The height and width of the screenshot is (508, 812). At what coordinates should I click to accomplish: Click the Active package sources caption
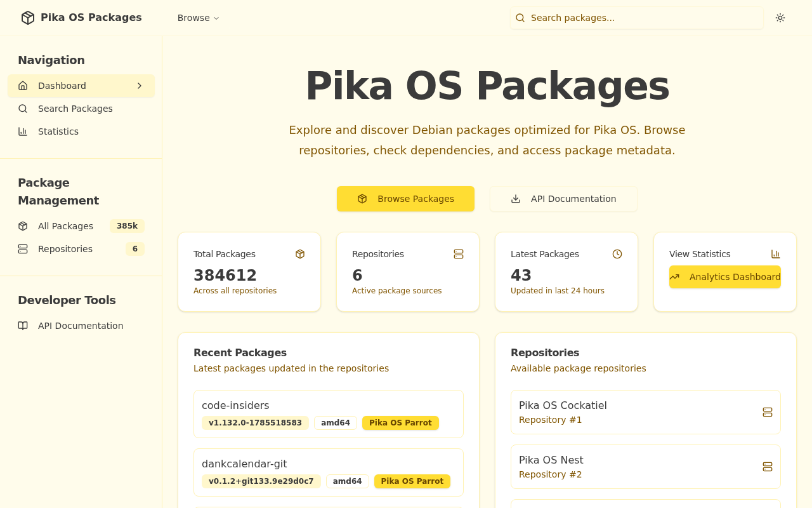397,291
